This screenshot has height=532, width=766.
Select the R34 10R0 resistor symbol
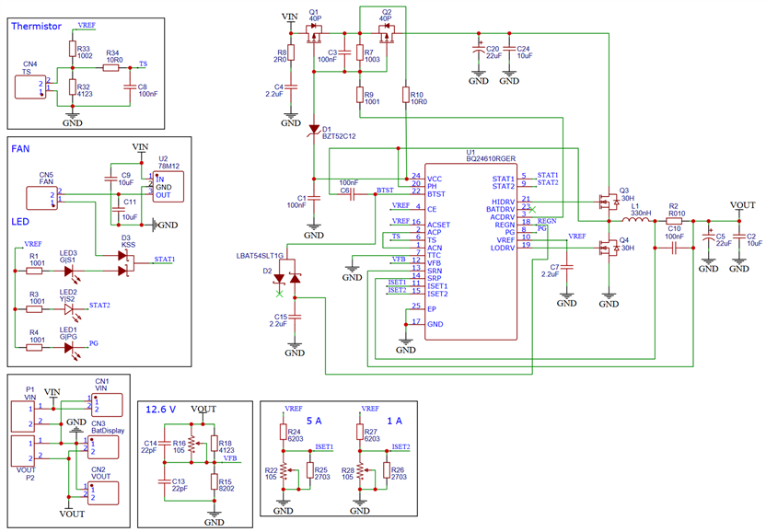point(110,68)
